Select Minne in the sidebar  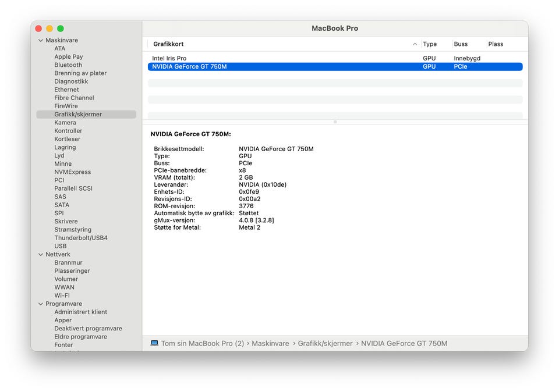coord(63,164)
